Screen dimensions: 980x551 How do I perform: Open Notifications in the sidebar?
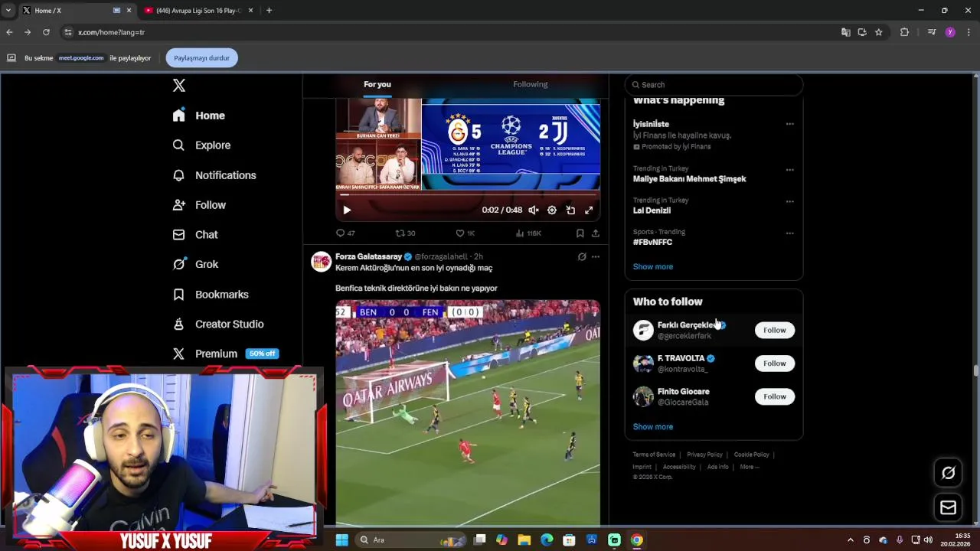214,175
